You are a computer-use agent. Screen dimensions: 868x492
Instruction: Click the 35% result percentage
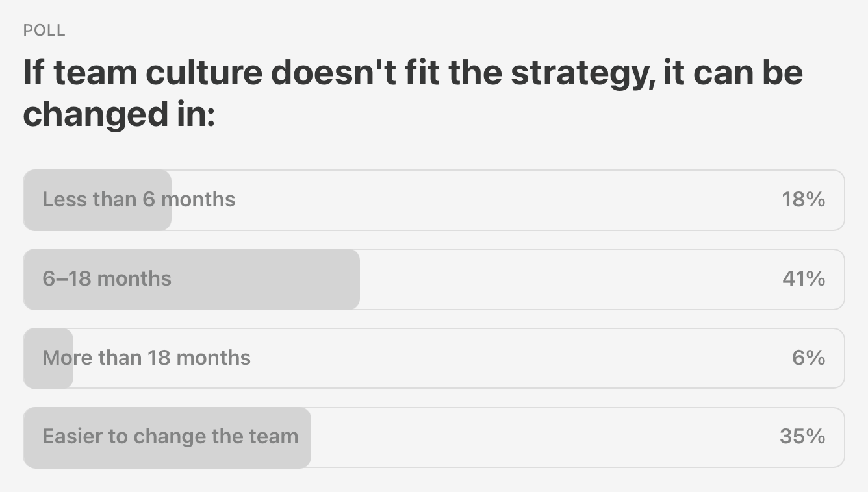(x=802, y=436)
